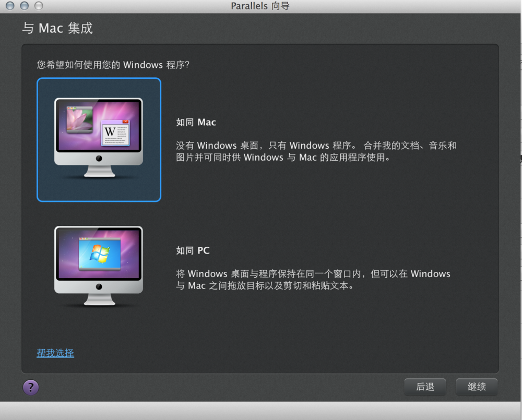Click the 继续 button
The width and height of the screenshot is (522, 420).
point(477,387)
